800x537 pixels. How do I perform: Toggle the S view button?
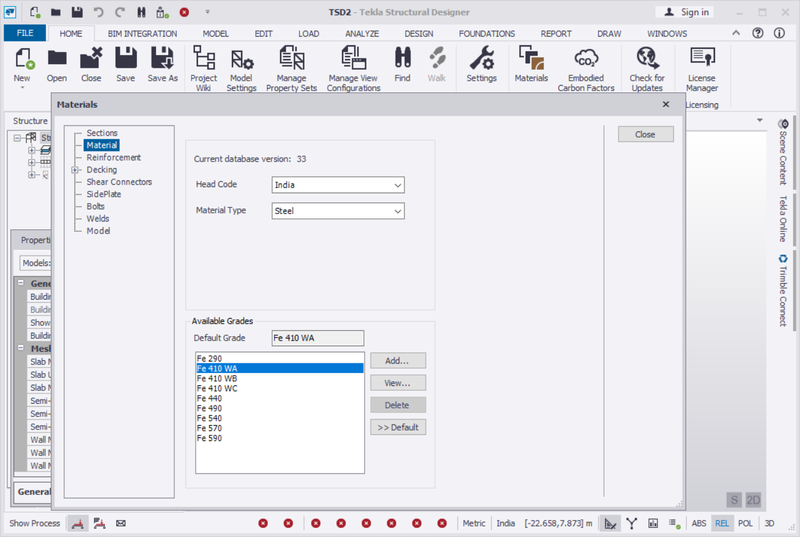[x=734, y=500]
